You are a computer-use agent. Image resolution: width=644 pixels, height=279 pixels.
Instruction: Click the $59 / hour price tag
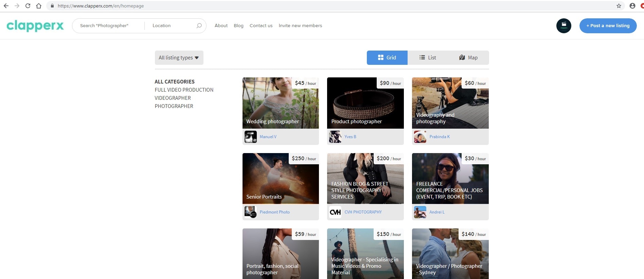[305, 234]
